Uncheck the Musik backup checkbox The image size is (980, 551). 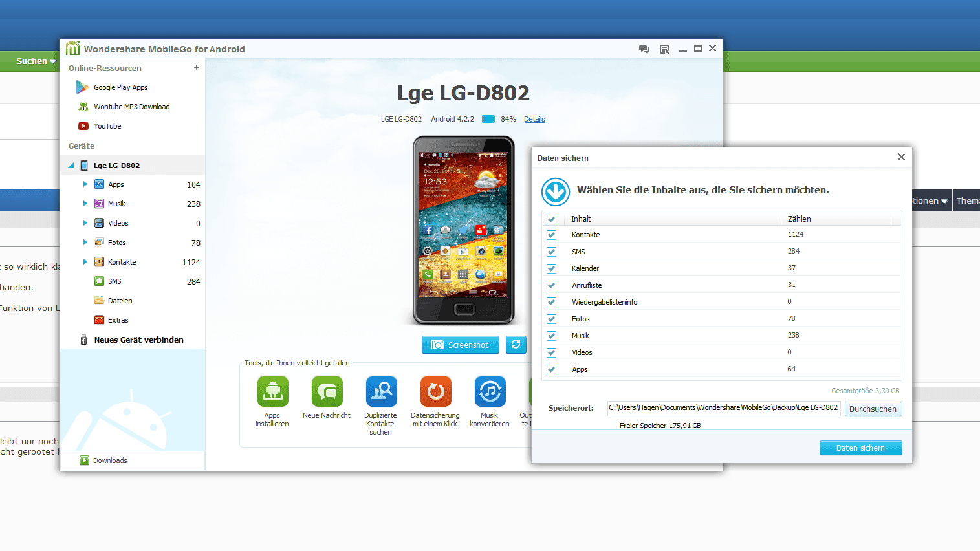pyautogui.click(x=551, y=336)
